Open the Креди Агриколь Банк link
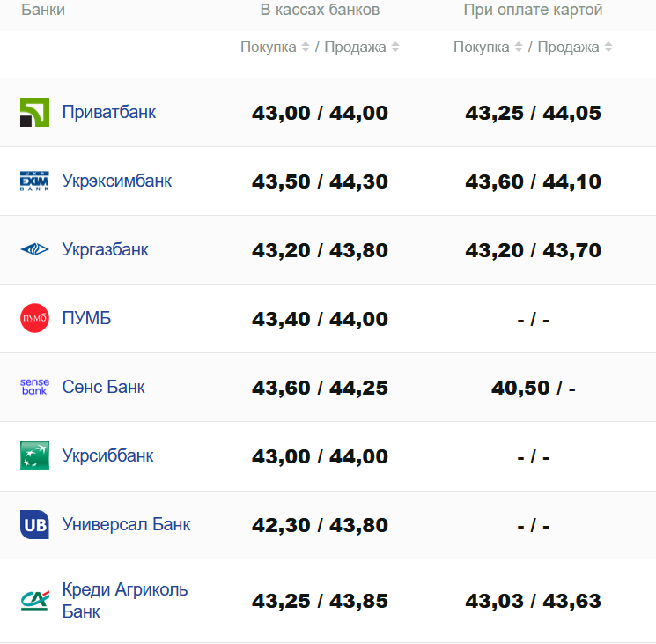 pyautogui.click(x=125, y=600)
